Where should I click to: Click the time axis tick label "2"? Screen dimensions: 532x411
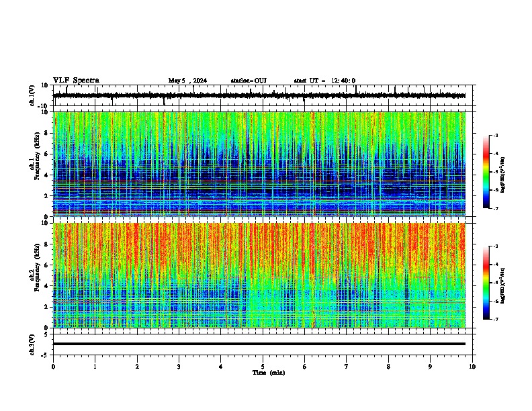click(137, 367)
